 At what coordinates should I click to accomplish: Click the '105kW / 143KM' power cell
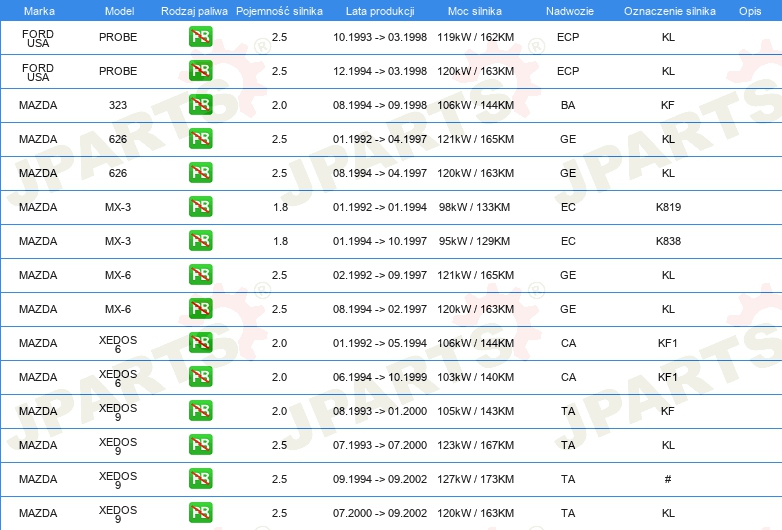(x=475, y=411)
